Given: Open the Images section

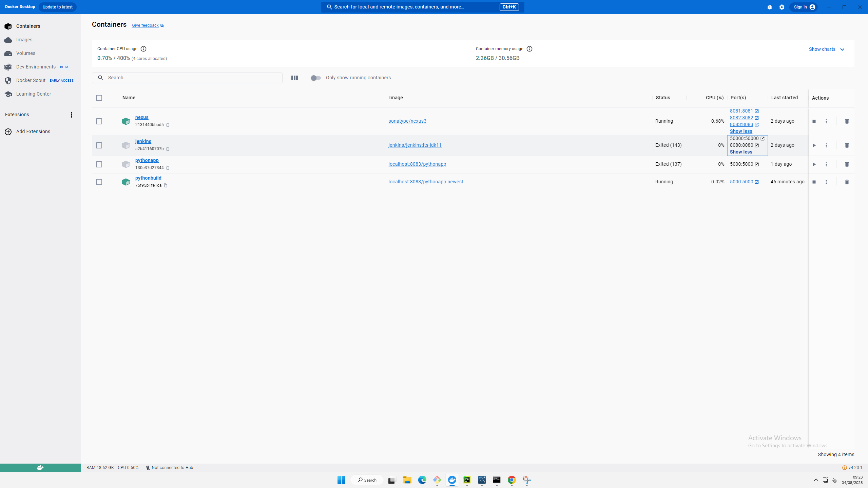Looking at the screenshot, I should tap(24, 40).
